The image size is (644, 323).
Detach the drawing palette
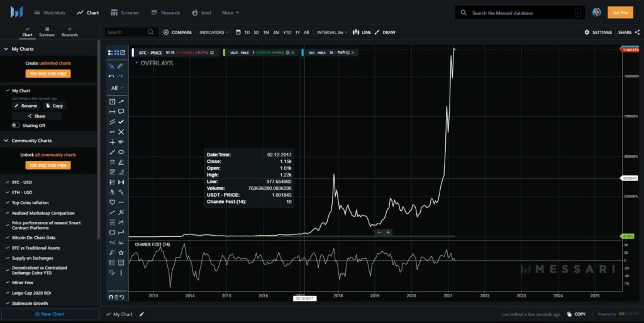[123, 53]
